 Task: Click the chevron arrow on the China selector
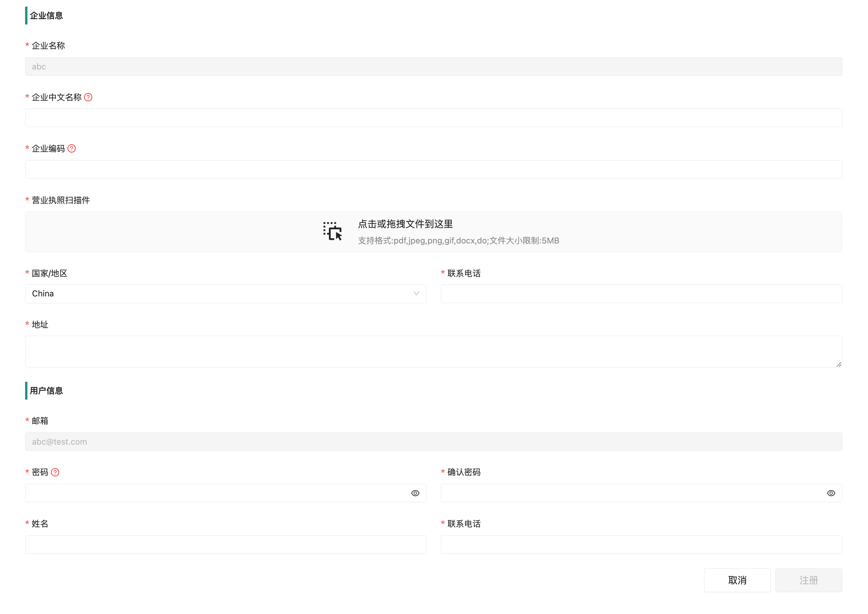point(416,293)
